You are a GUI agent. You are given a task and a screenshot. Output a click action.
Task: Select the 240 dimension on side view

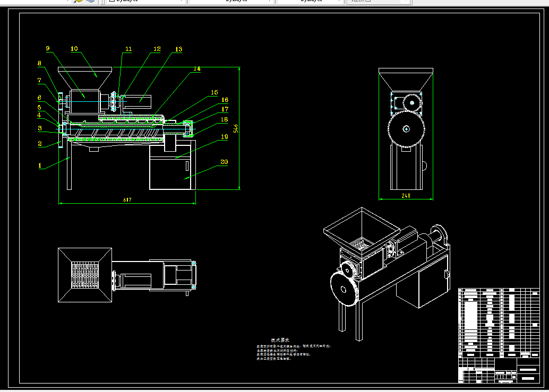click(x=406, y=196)
